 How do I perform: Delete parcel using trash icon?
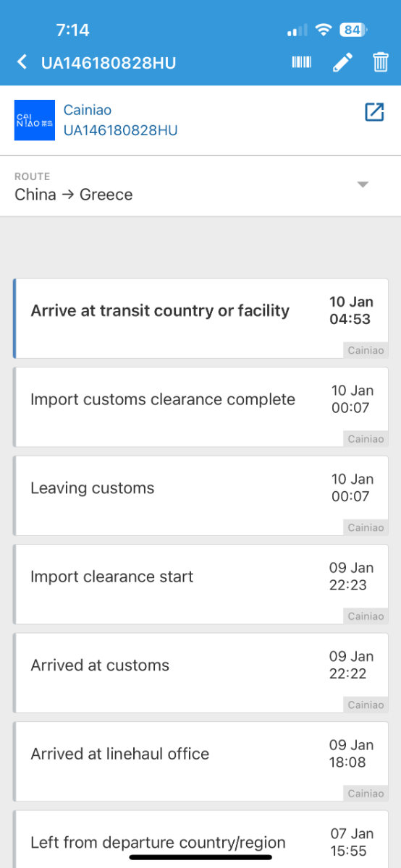click(x=381, y=62)
